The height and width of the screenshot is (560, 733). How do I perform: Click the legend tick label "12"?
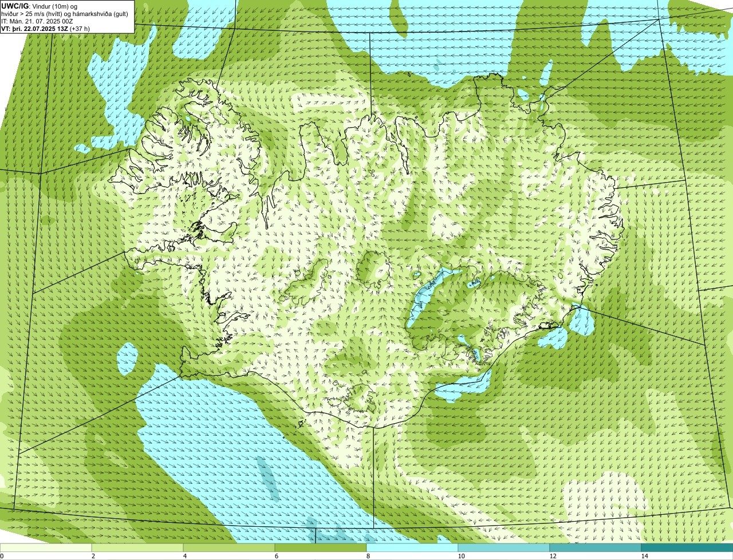click(x=552, y=556)
